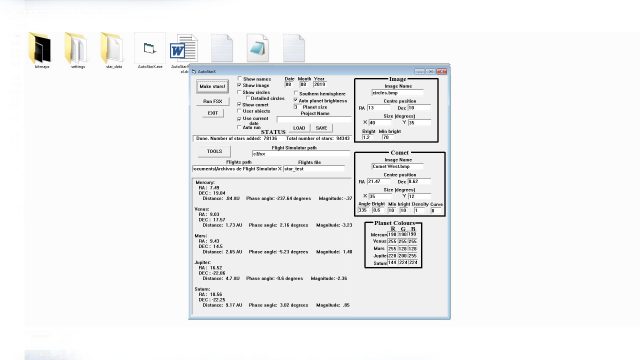This screenshot has height=360, width=640.
Task: Select the notepad file with the blue icon
Action: (257, 48)
